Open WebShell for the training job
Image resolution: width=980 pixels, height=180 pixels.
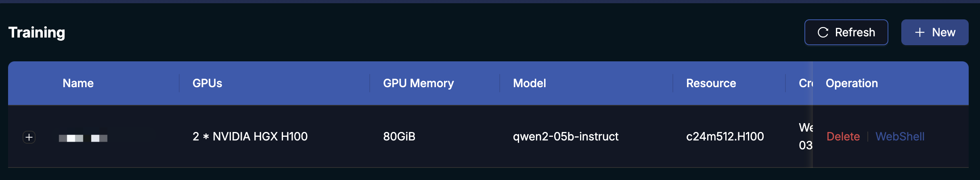900,136
